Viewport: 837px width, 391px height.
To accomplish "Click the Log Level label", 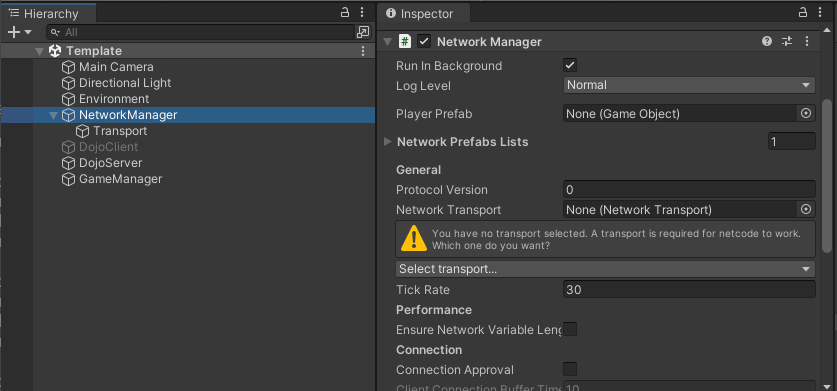I will click(423, 85).
